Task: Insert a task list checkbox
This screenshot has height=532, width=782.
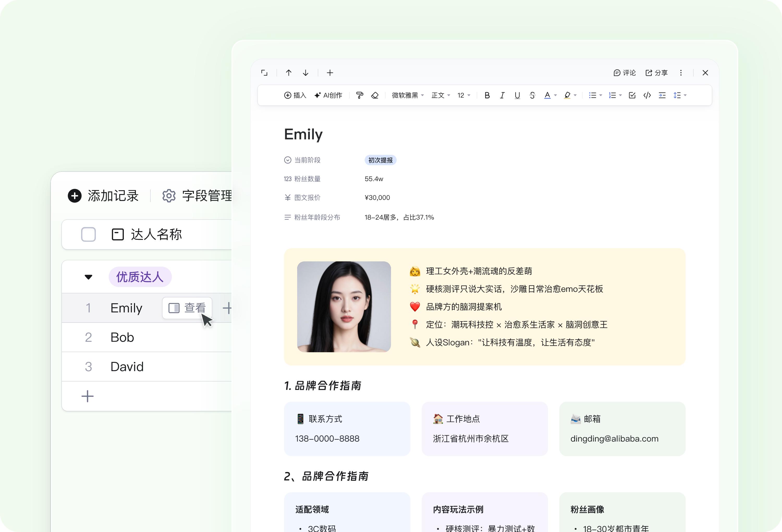Action: coord(632,95)
